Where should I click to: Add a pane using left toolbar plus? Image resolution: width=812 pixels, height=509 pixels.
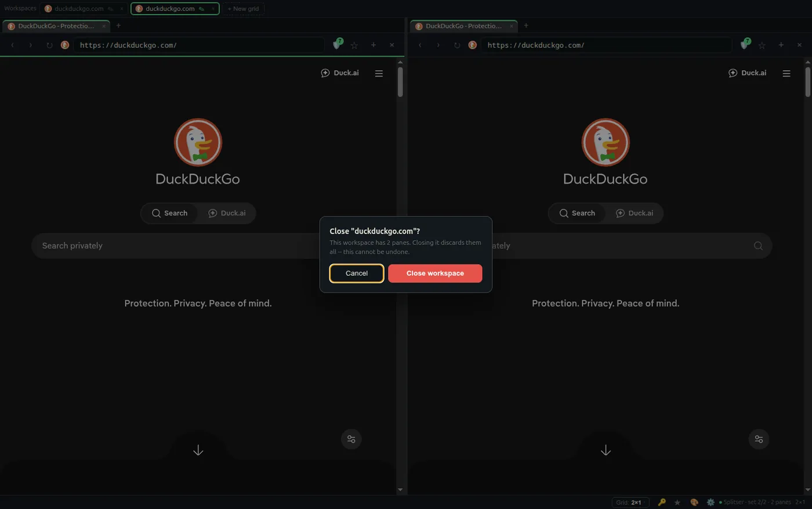374,45
